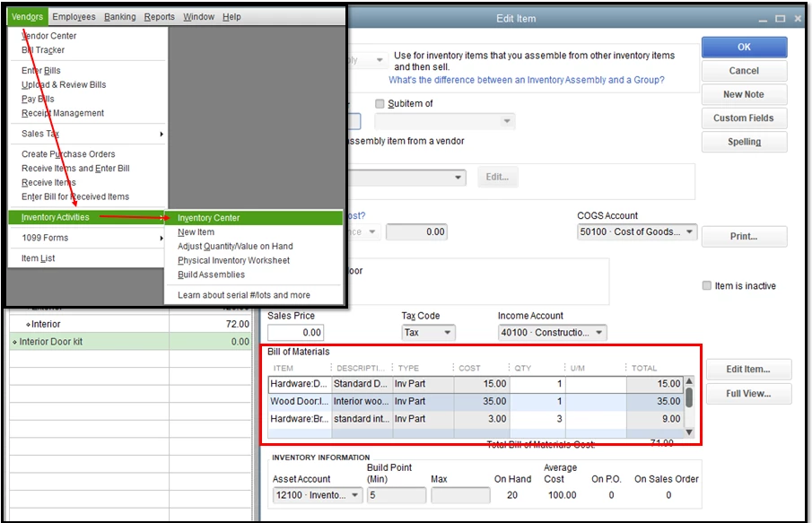Click the Bill of Materials scroll-down arrow
The image size is (812, 523).
point(689,431)
